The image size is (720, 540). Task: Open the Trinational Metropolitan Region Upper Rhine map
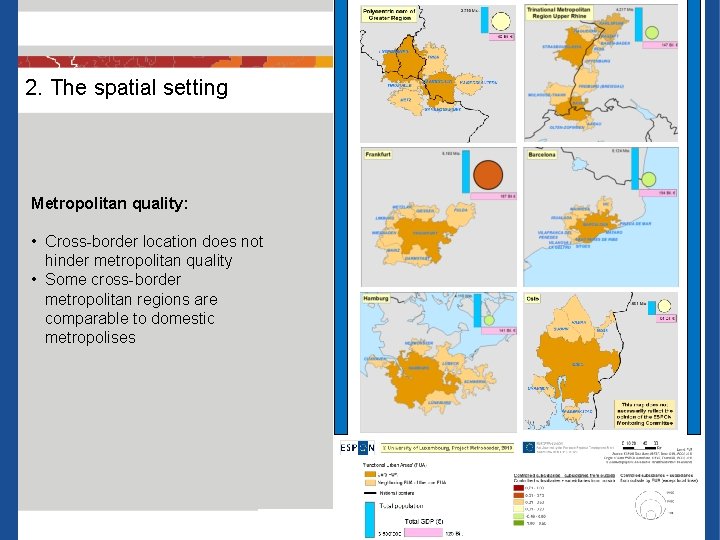point(601,73)
